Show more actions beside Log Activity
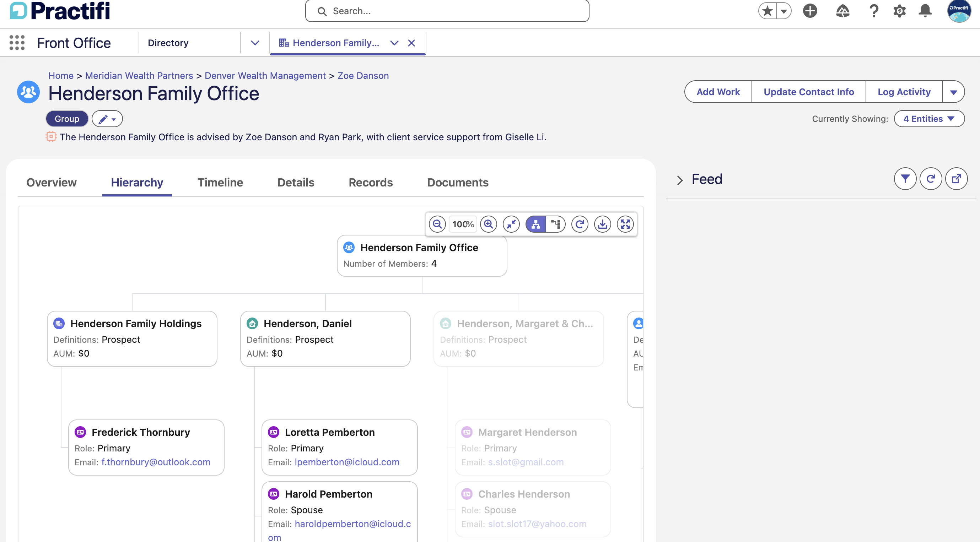 pos(953,92)
